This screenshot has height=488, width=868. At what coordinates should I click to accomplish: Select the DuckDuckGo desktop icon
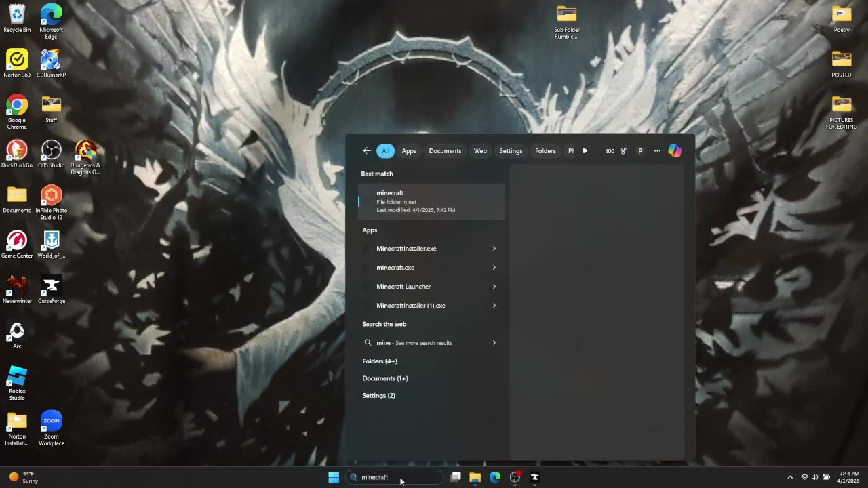pos(17,154)
